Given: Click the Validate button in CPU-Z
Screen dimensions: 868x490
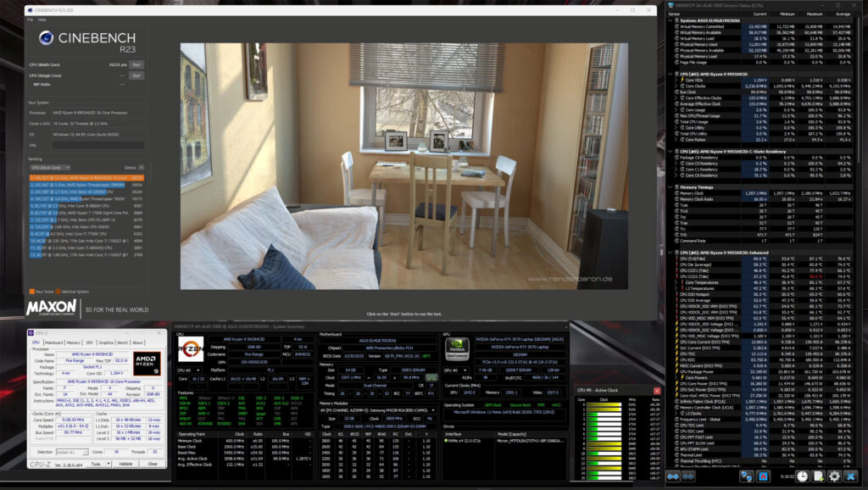Looking at the screenshot, I should pyautogui.click(x=125, y=464).
